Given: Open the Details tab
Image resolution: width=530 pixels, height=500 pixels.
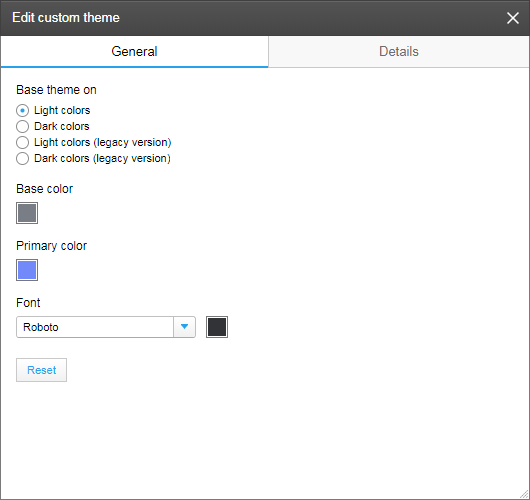Looking at the screenshot, I should (399, 52).
